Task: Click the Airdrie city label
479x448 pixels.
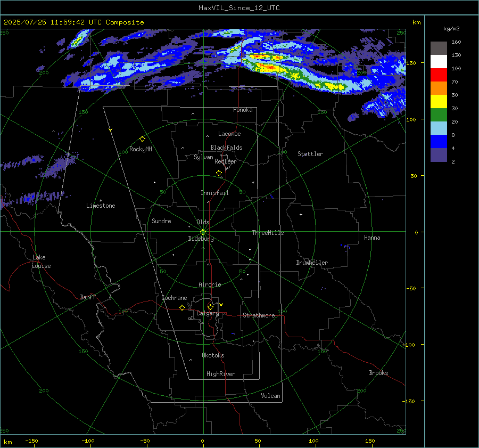Action: [x=210, y=284]
